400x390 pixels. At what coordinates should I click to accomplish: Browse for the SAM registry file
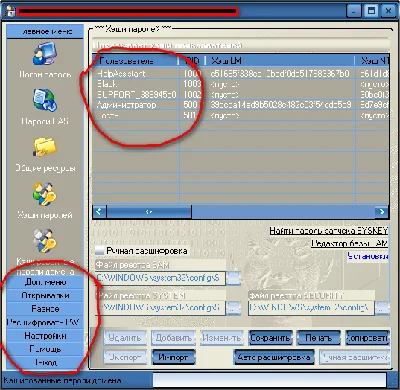click(234, 278)
